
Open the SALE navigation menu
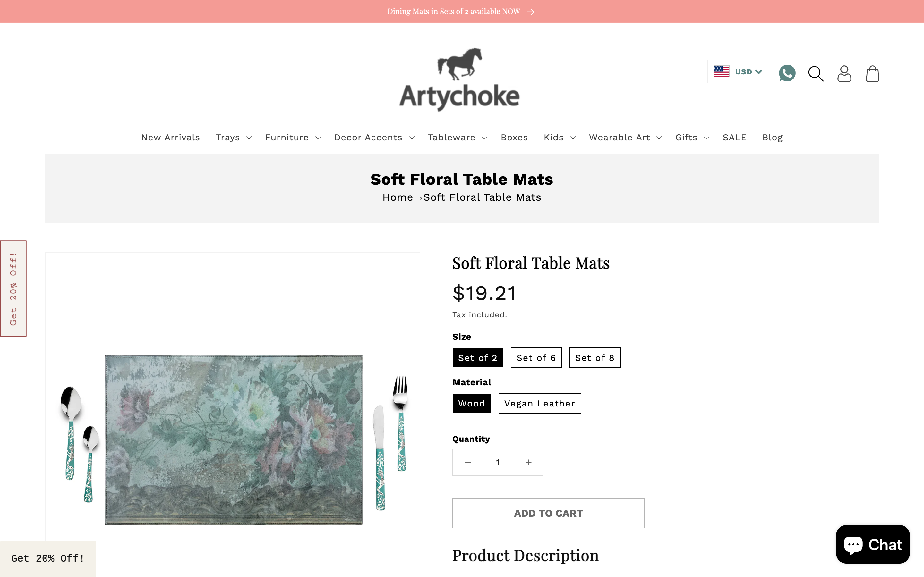pyautogui.click(x=735, y=138)
